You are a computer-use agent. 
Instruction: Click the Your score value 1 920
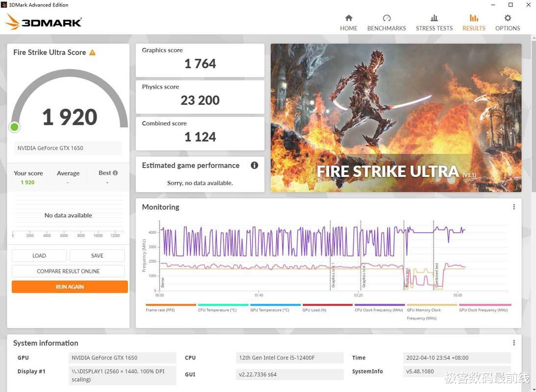point(27,182)
